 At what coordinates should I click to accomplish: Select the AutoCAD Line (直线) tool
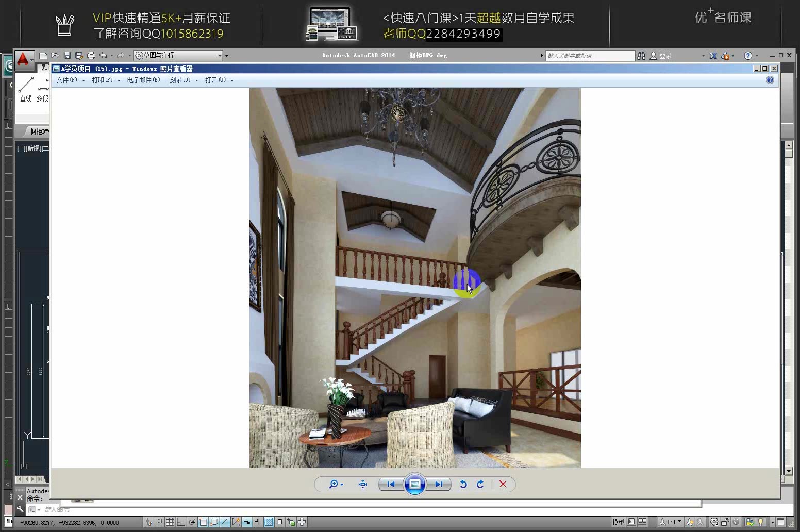[x=26, y=88]
